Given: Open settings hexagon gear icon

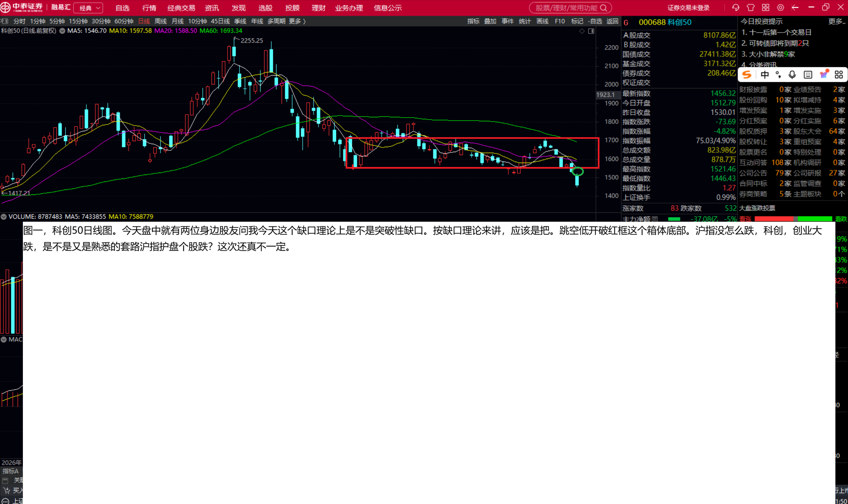Looking at the screenshot, I should (x=780, y=8).
